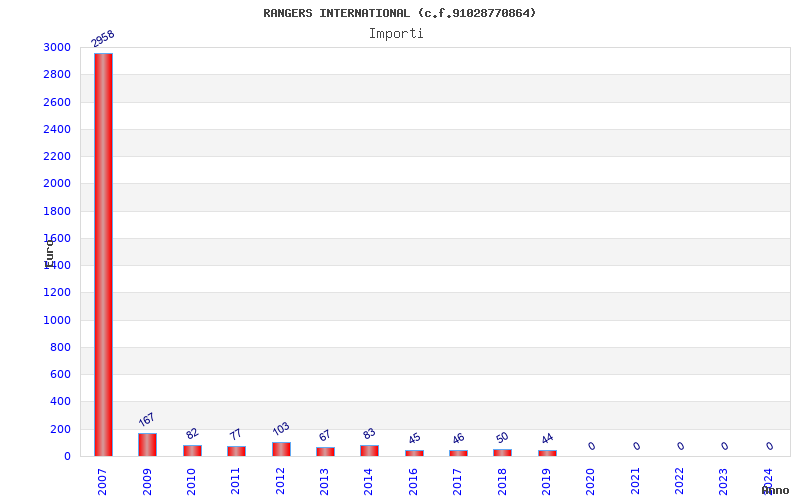Click the x-axis label 2020

pos(590,481)
